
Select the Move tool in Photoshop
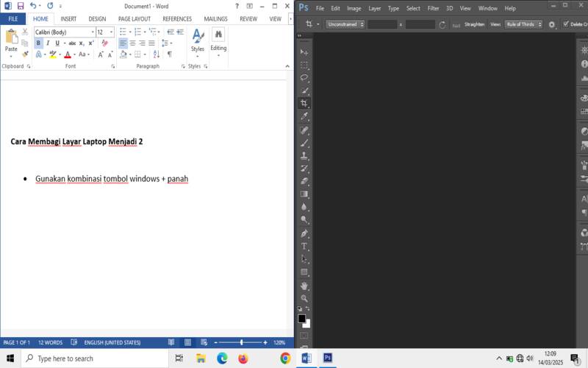[304, 52]
